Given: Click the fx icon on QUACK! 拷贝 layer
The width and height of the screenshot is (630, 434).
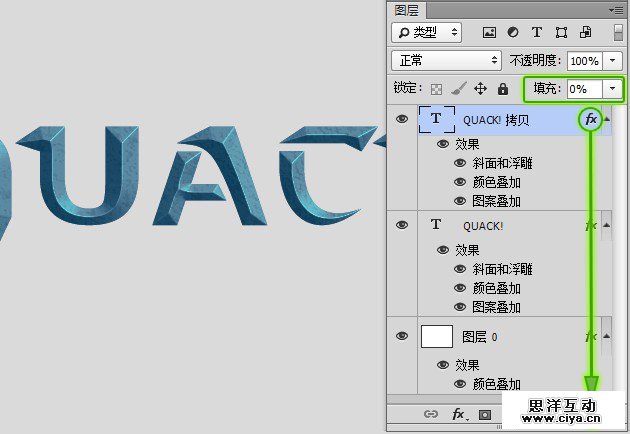Looking at the screenshot, I should pos(591,119).
